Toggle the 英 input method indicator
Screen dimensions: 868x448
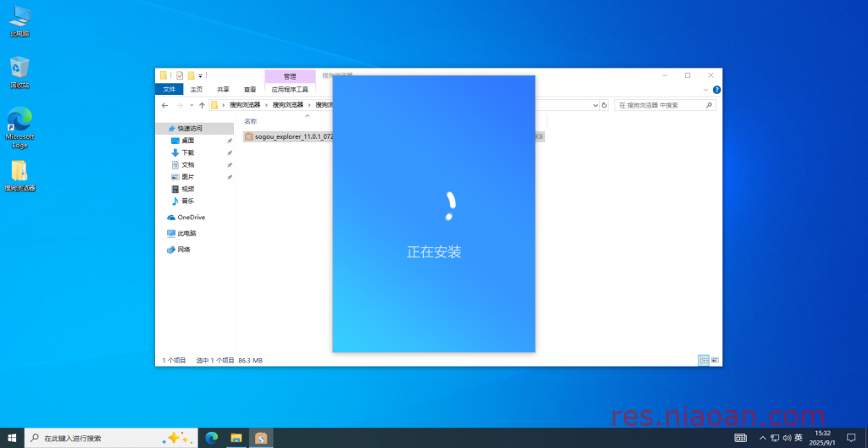[798, 438]
